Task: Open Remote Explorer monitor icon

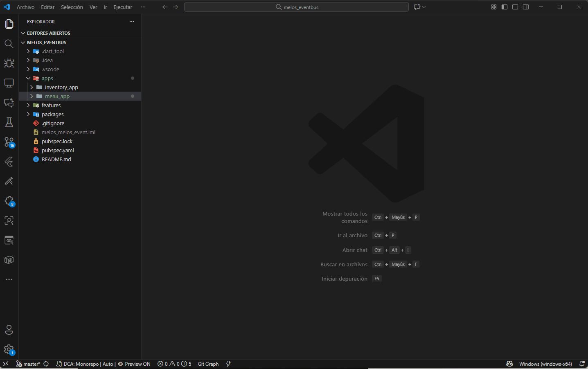Action: pyautogui.click(x=9, y=83)
